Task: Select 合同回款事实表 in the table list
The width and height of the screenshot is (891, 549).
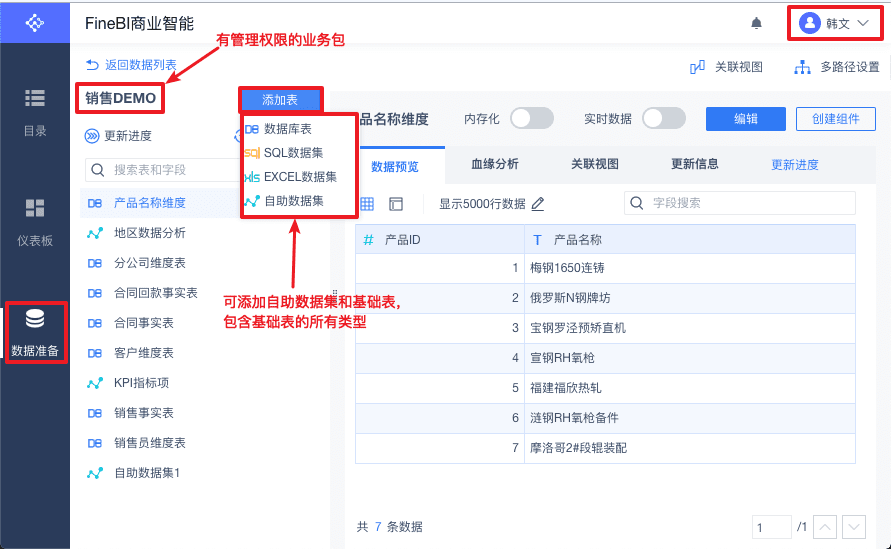Action: (x=156, y=293)
